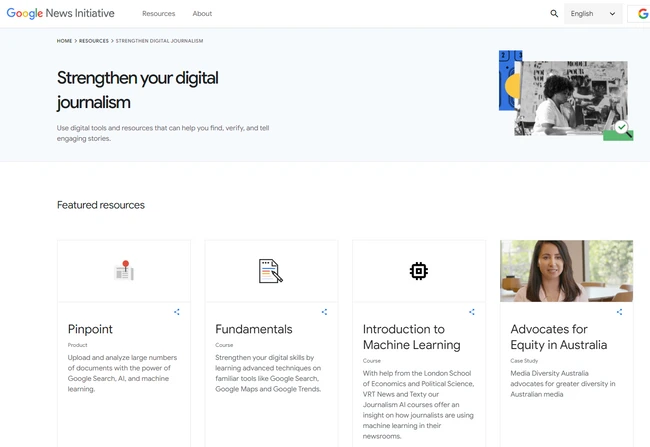650x447 pixels.
Task: Click the hero journalism illustration image
Action: pyautogui.click(x=566, y=95)
